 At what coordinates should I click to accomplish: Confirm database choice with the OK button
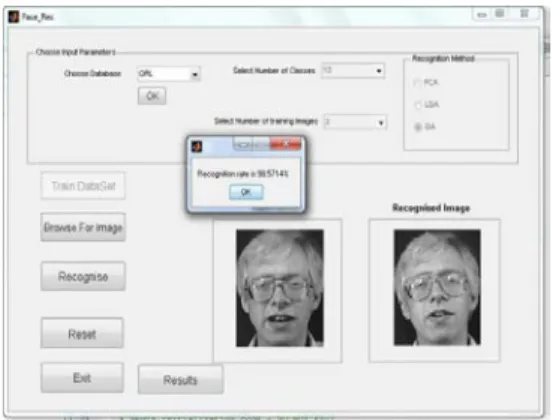click(x=152, y=96)
